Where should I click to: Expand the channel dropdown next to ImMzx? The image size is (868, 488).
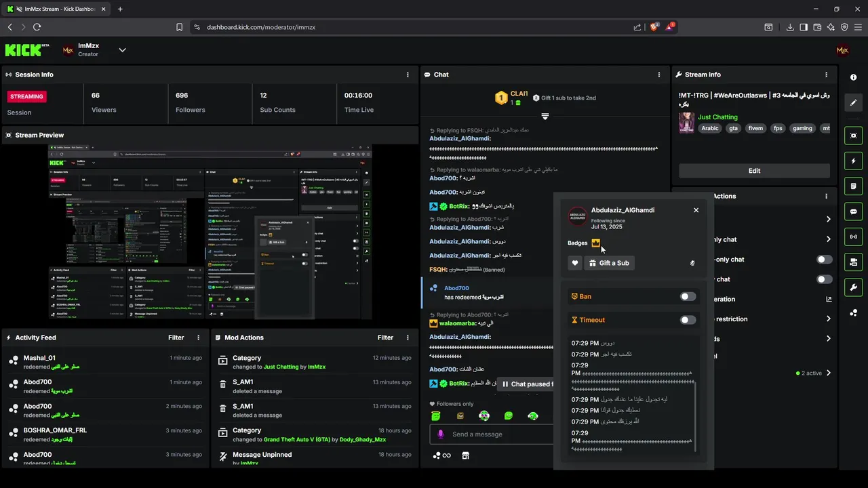(x=122, y=49)
